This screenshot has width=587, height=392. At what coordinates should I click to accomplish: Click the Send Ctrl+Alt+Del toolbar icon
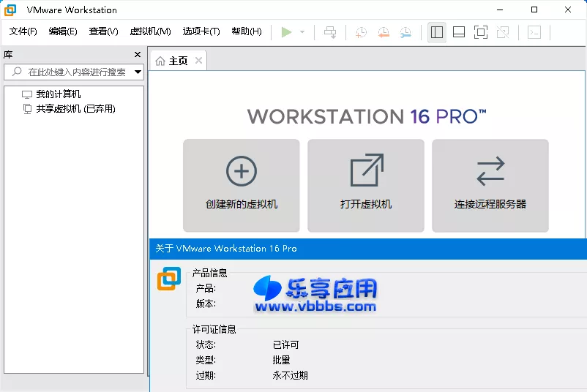(x=330, y=32)
